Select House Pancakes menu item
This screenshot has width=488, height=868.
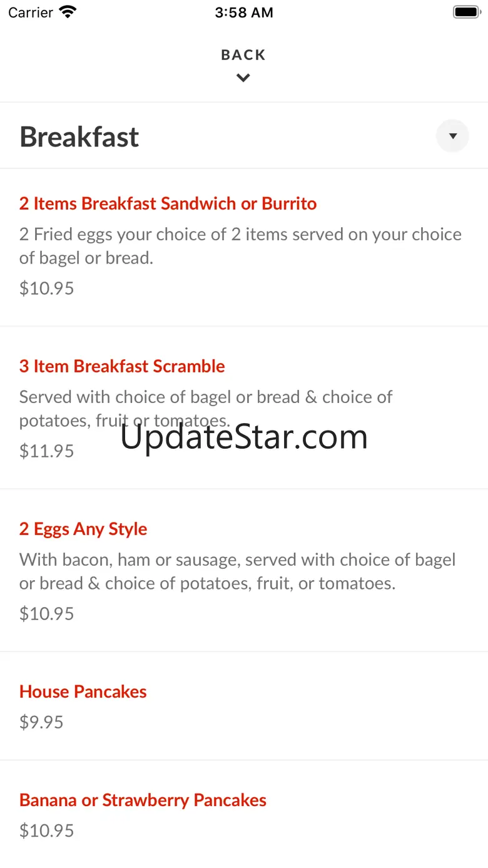[x=83, y=692]
